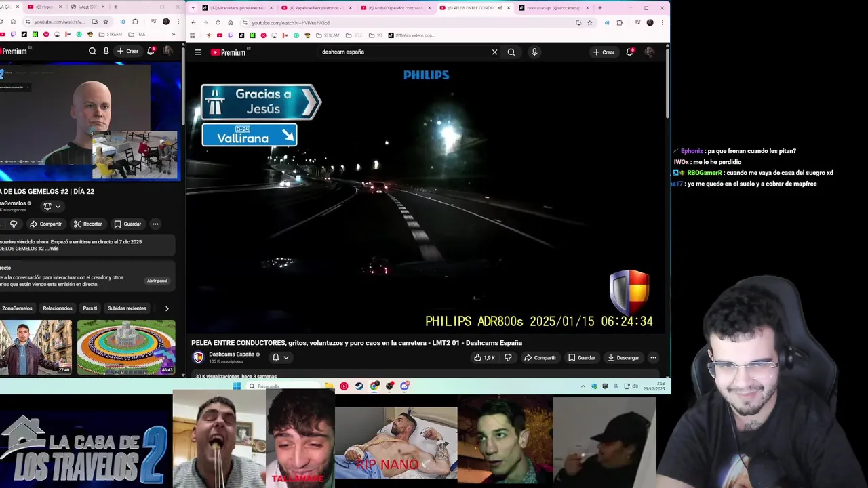
Task: Click search magnifier button beside 'dashcam españa'
Action: click(x=511, y=52)
